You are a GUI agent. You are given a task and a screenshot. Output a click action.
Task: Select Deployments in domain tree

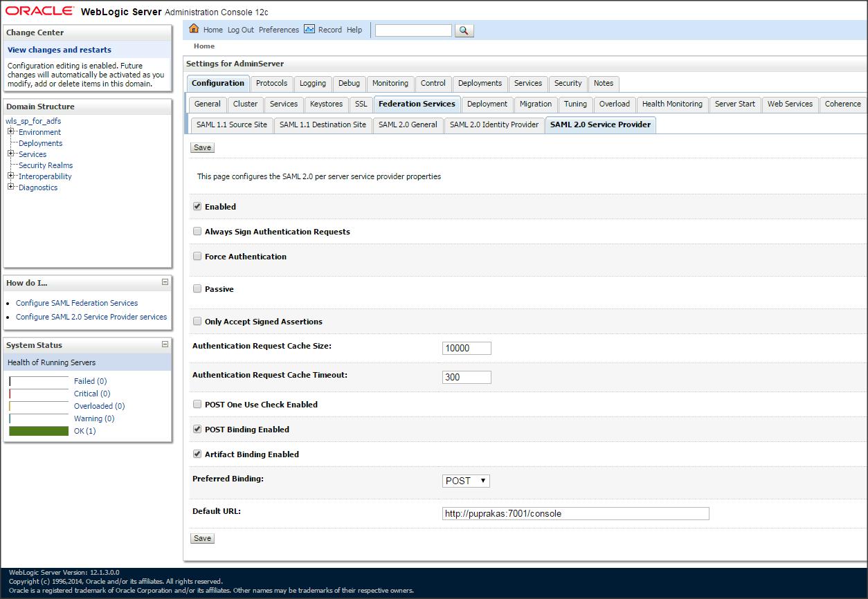point(40,143)
